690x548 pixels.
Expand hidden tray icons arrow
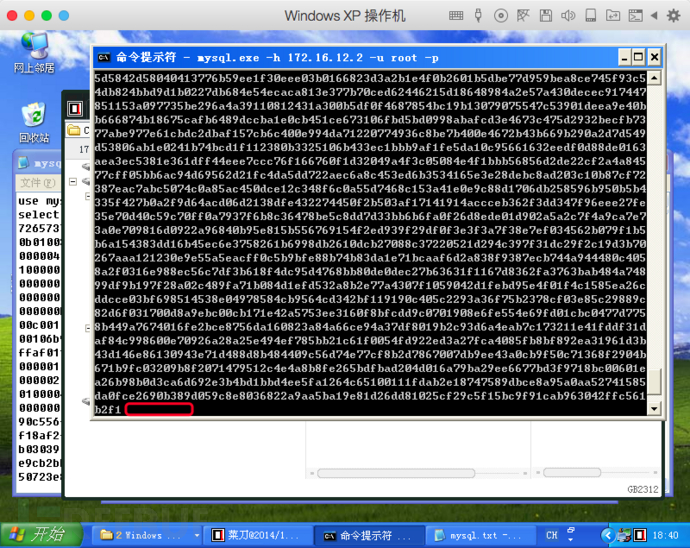[607, 535]
